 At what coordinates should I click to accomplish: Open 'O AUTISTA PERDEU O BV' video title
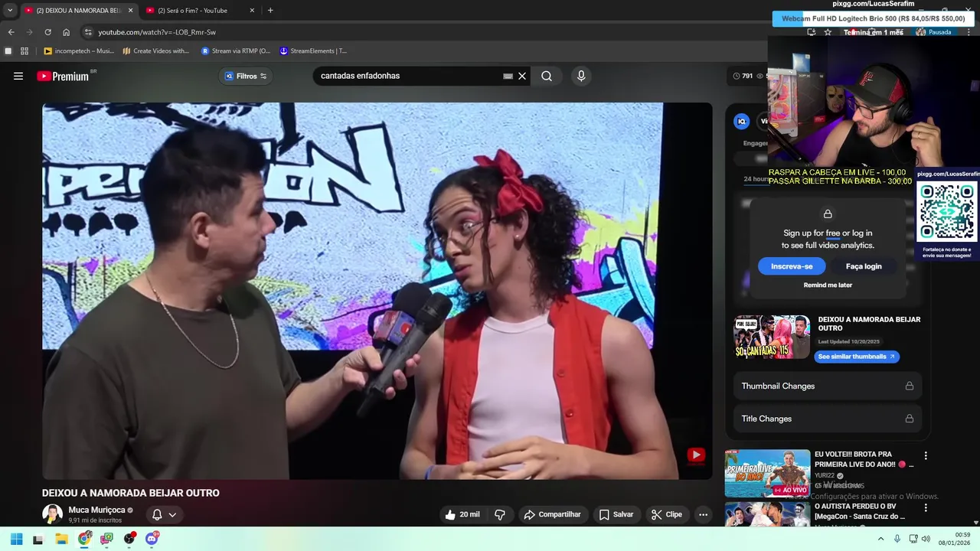[860, 511]
